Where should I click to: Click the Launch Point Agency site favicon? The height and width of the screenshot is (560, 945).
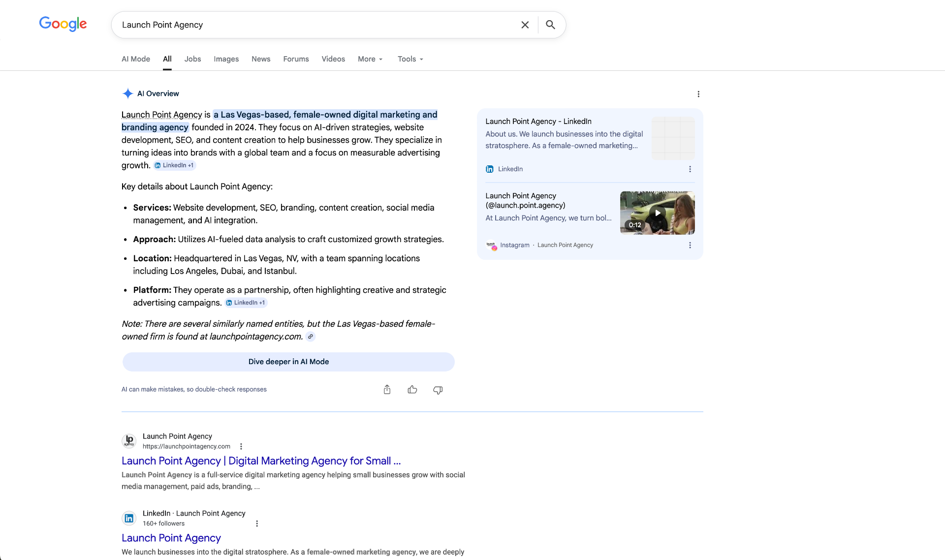click(x=129, y=441)
